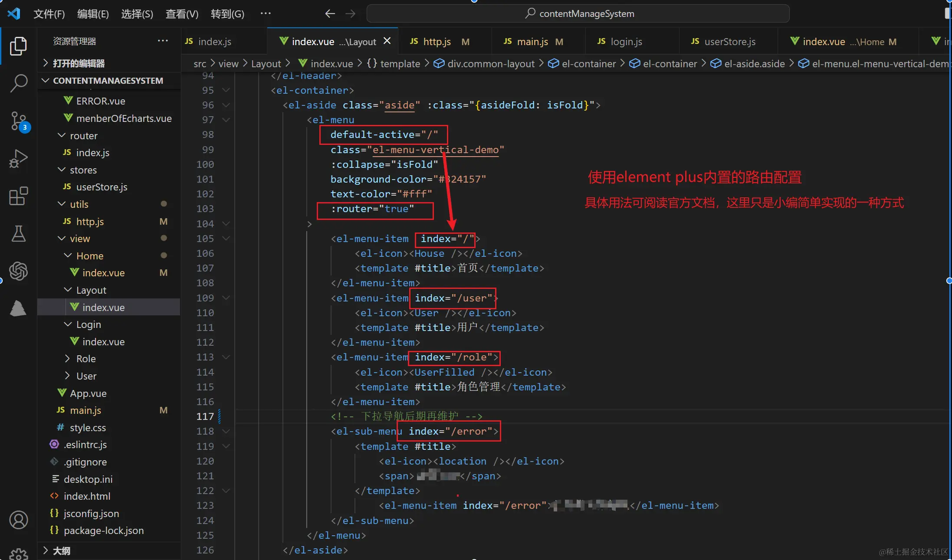Open the Search view icon

pyautogui.click(x=18, y=83)
